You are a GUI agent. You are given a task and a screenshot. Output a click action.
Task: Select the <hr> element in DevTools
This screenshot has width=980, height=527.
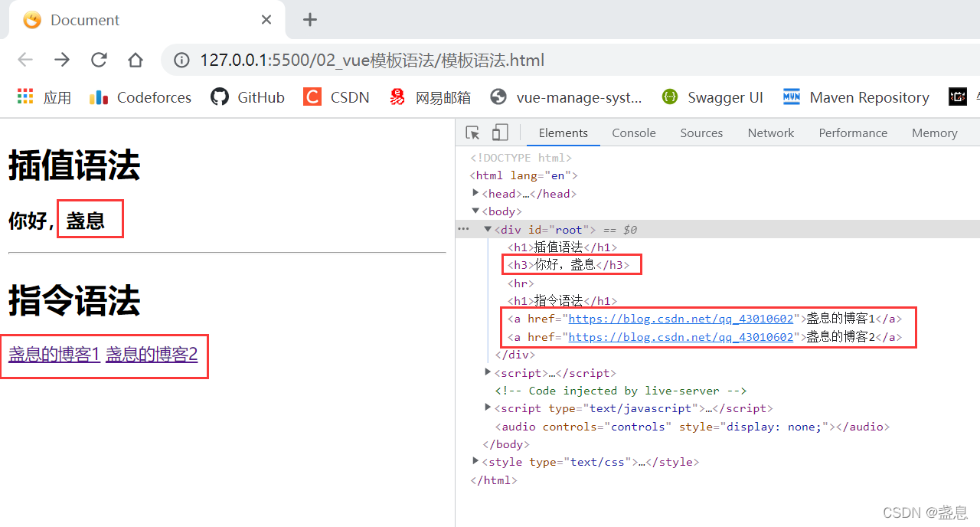click(x=521, y=283)
